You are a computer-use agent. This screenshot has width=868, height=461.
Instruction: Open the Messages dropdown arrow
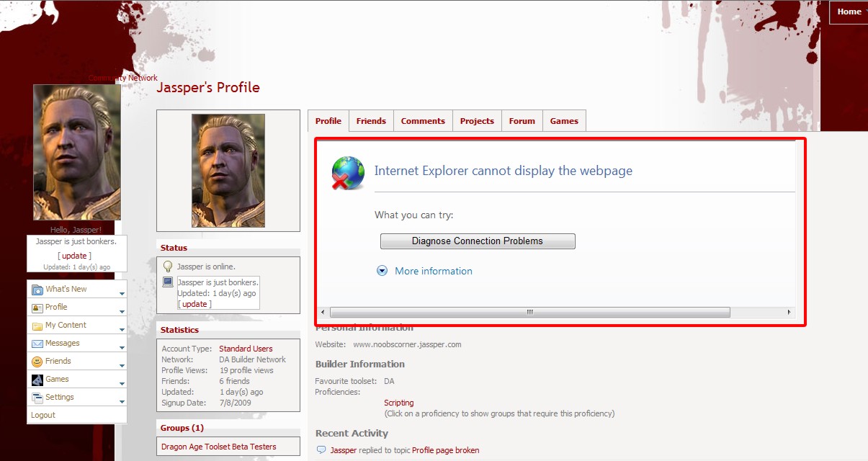122,348
